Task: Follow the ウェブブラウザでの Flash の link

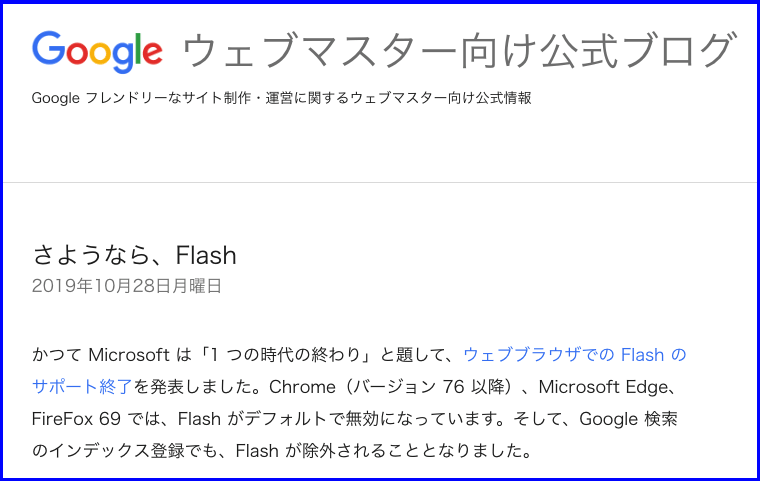Action: [575, 355]
